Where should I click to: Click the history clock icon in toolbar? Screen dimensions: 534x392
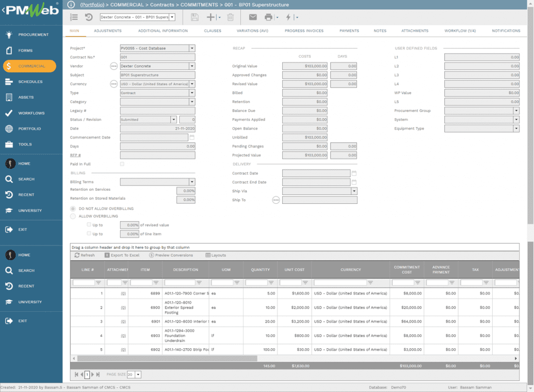tap(89, 17)
